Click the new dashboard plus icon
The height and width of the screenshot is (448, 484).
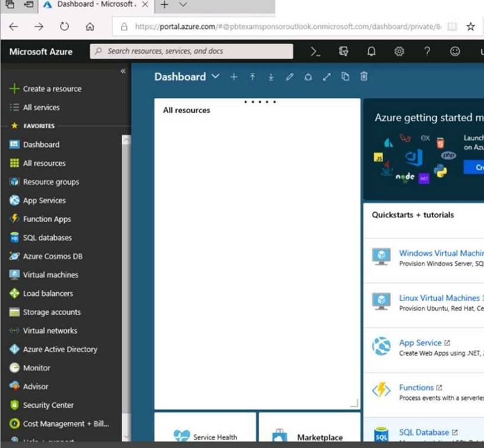click(233, 76)
